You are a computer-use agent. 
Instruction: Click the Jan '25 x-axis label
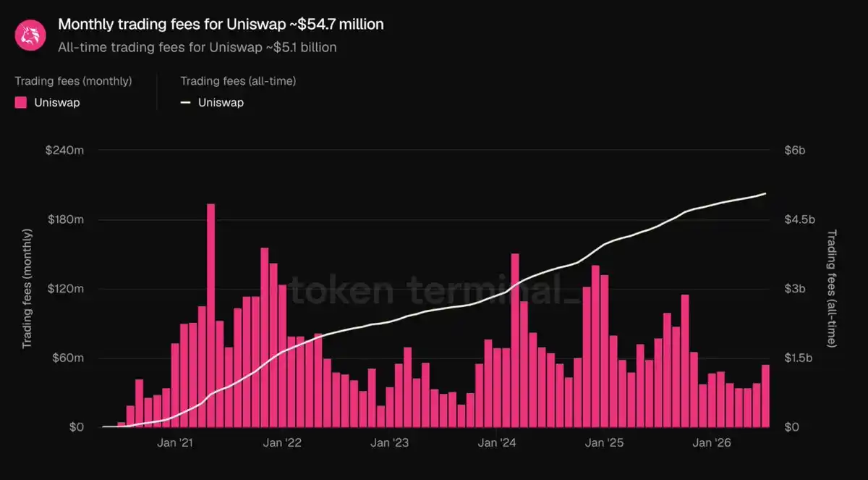tap(605, 443)
